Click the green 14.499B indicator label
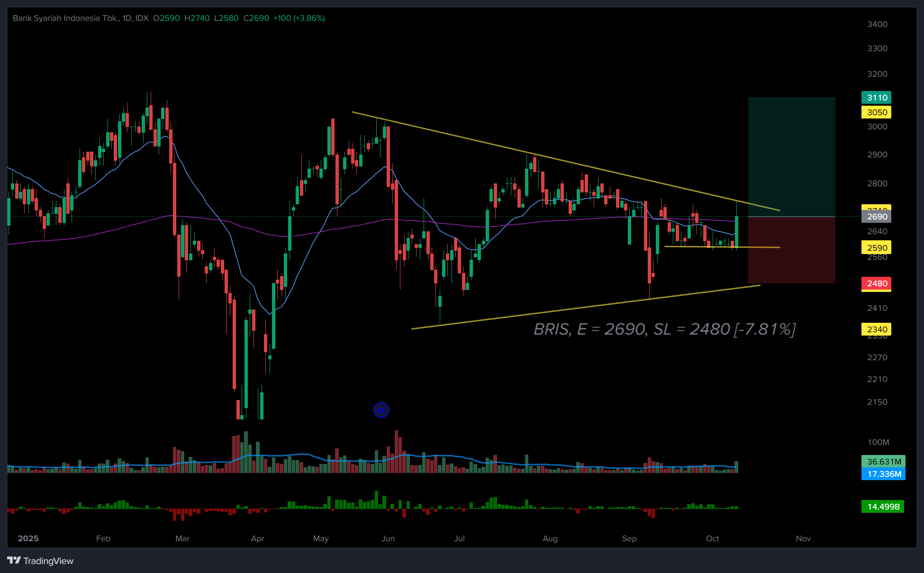This screenshot has height=573, width=924. (x=883, y=507)
